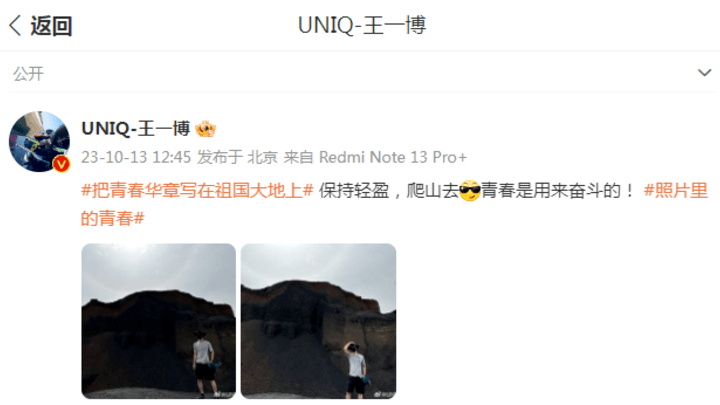Open the second mountain photo thumbnail
720x405 pixels.
318,321
